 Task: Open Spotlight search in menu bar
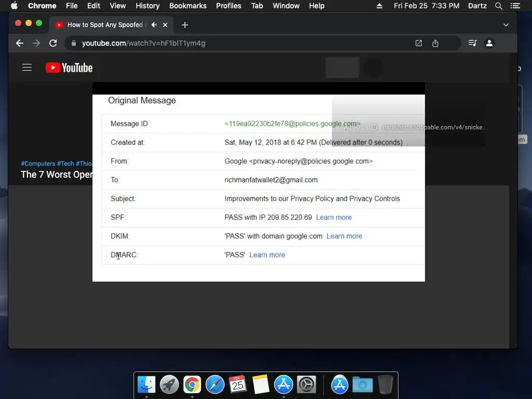coord(498,6)
